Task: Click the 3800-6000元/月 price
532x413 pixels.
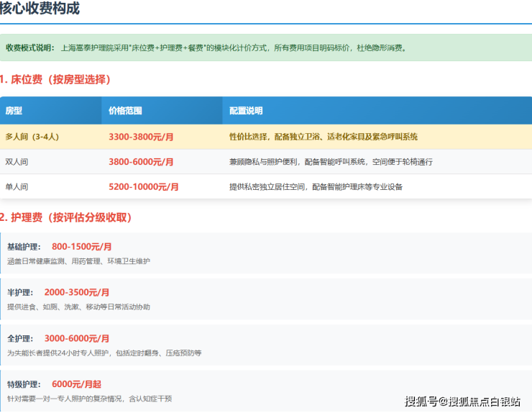Action: pyautogui.click(x=141, y=162)
